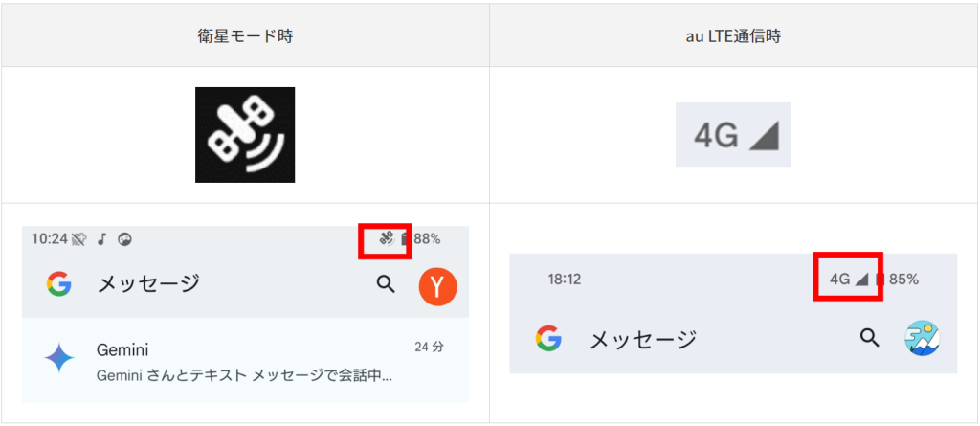Image resolution: width=980 pixels, height=426 pixels.
Task: Tap the battery icon showing 85%
Action: [x=879, y=280]
